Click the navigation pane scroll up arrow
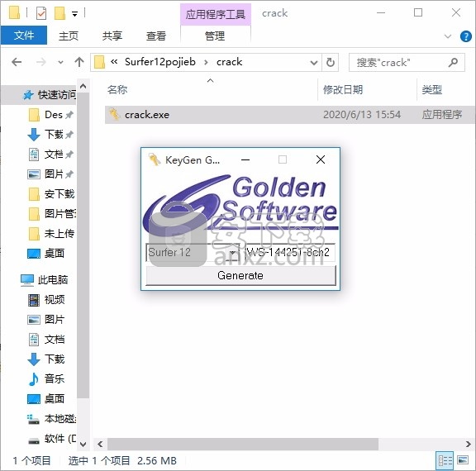The height and width of the screenshot is (471, 476). point(83,87)
